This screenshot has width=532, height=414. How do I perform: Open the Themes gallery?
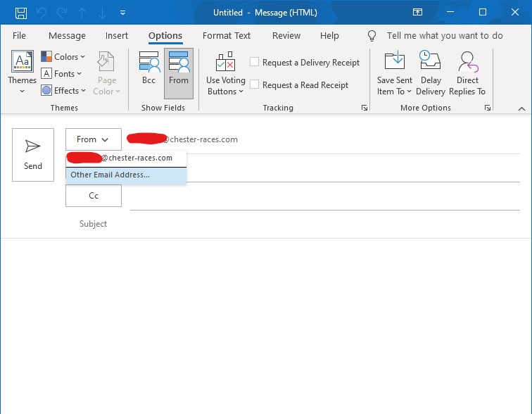tap(22, 72)
